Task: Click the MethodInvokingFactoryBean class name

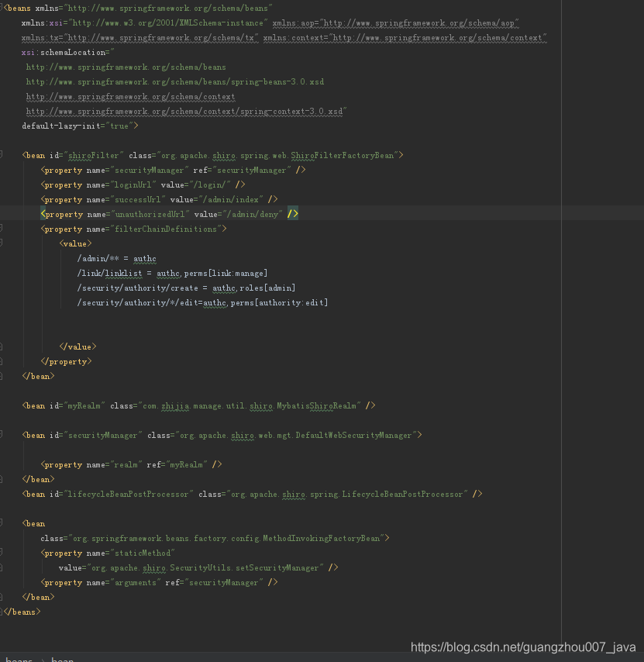Action: [x=321, y=538]
